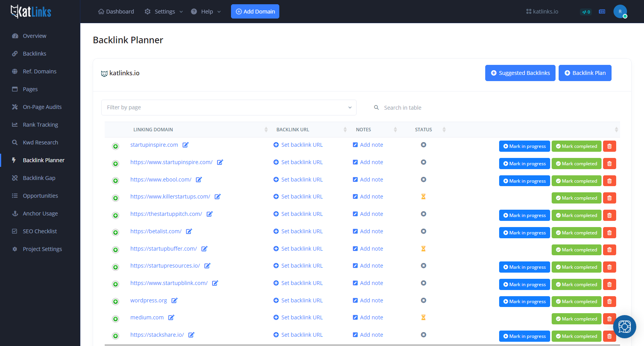
Task: Open the Settings dropdown menu
Action: (164, 12)
